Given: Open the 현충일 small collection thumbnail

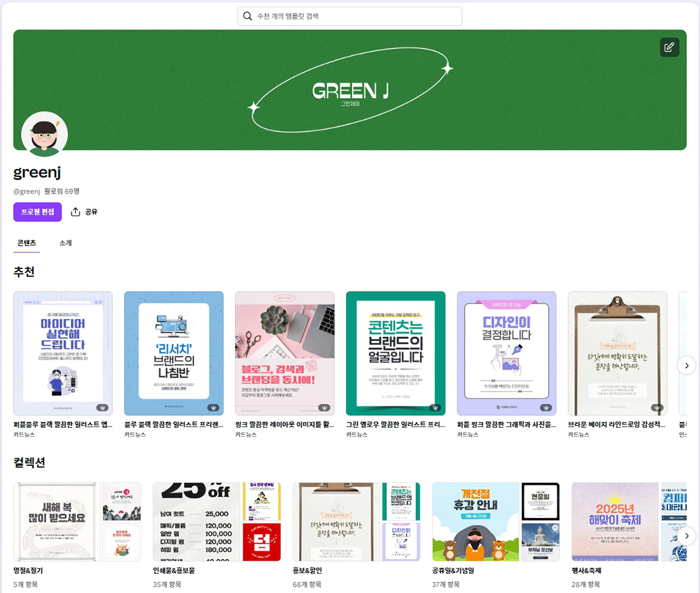Looking at the screenshot, I should 541,501.
